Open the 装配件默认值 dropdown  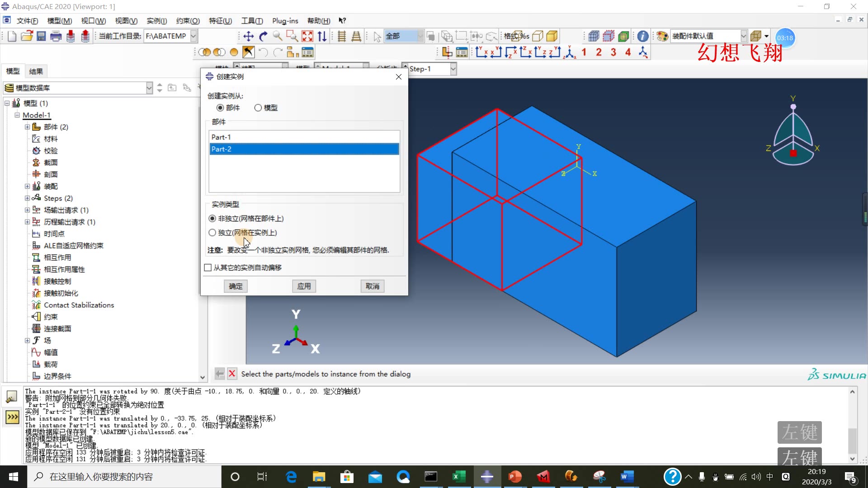tap(743, 36)
